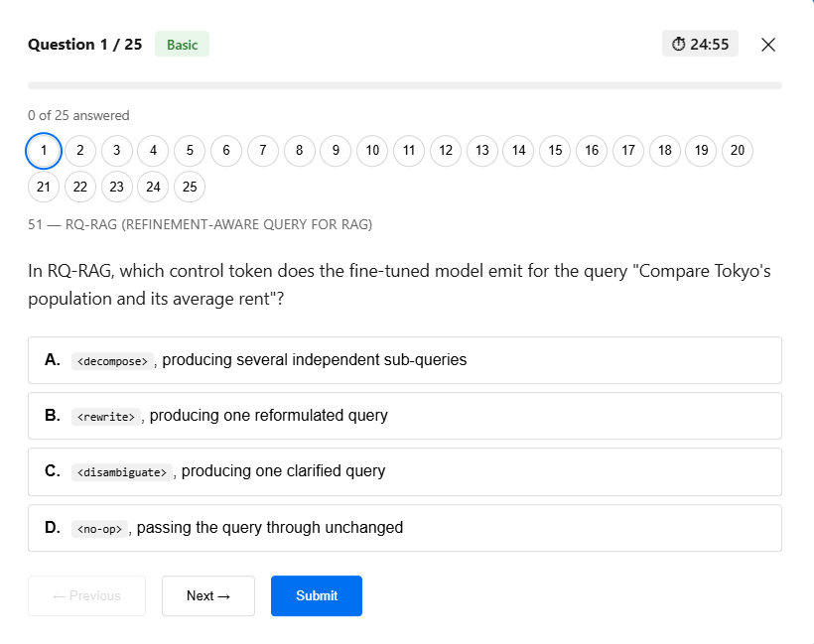814x644 pixels.
Task: Jump to question 6 bubble
Action: click(226, 151)
